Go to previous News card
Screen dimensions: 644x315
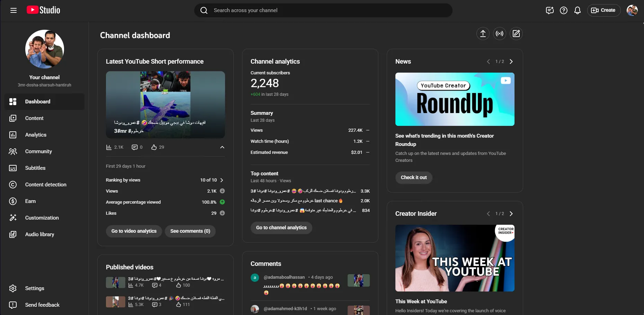[489, 62]
